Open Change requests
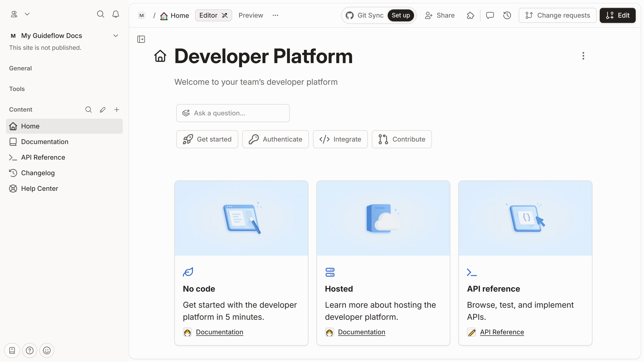 [557, 16]
